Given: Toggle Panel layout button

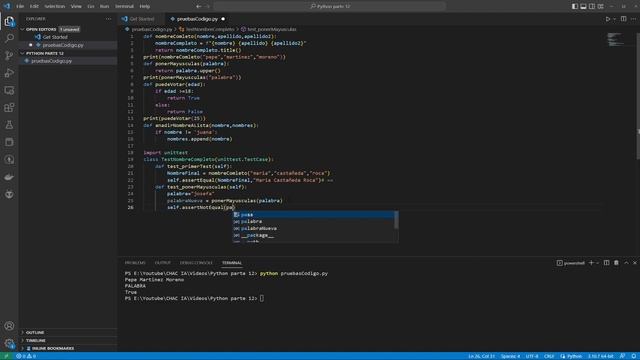Looking at the screenshot, I should pyautogui.click(x=583, y=7).
